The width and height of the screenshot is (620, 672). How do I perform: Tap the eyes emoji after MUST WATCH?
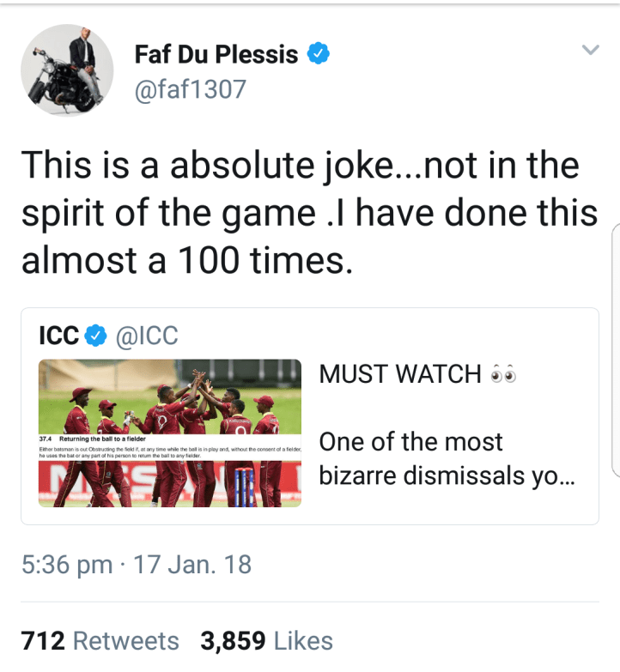coord(502,375)
